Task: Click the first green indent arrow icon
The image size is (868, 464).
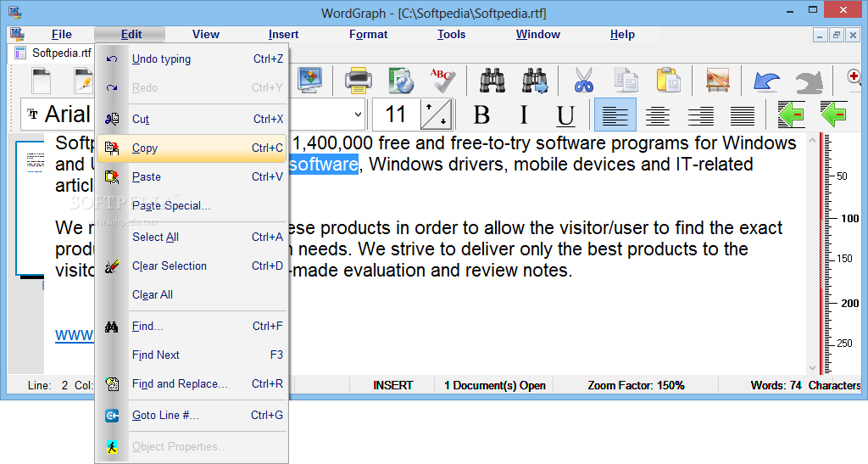Action: [791, 115]
